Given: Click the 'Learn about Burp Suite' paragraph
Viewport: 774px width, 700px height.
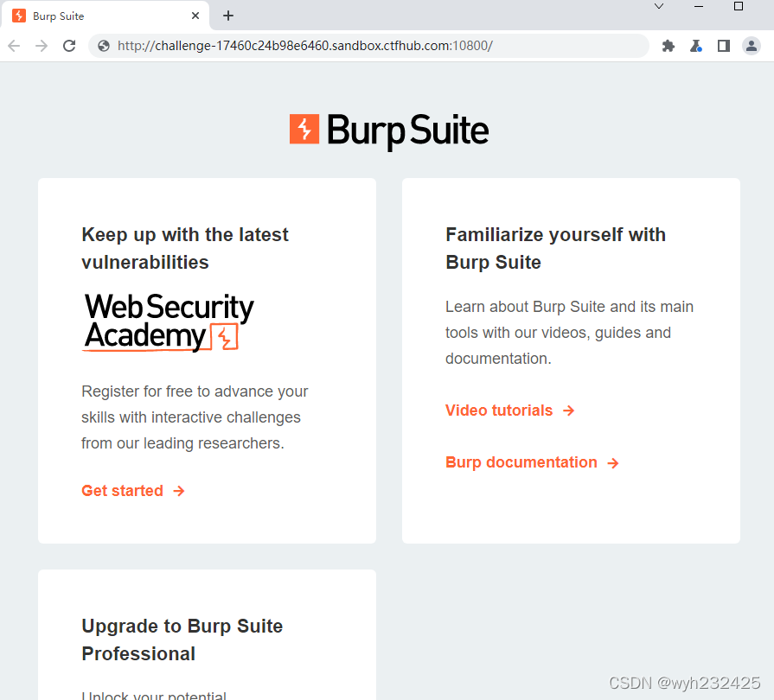Looking at the screenshot, I should point(569,333).
